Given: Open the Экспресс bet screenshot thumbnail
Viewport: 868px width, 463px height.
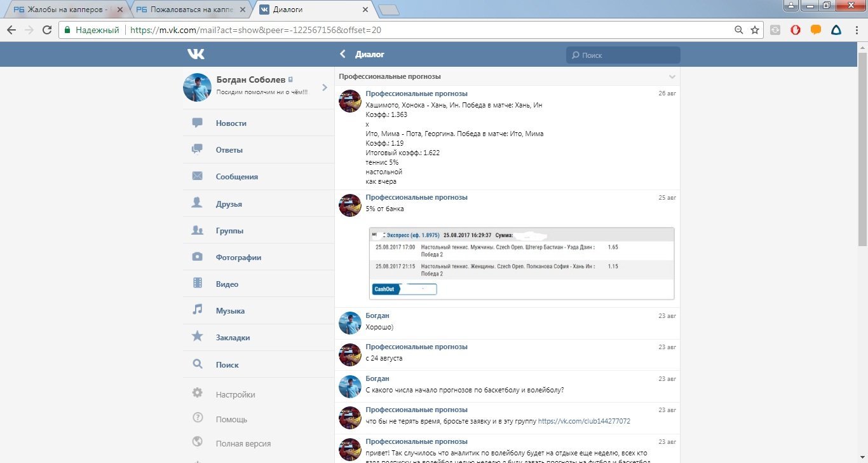Looking at the screenshot, I should tap(521, 263).
